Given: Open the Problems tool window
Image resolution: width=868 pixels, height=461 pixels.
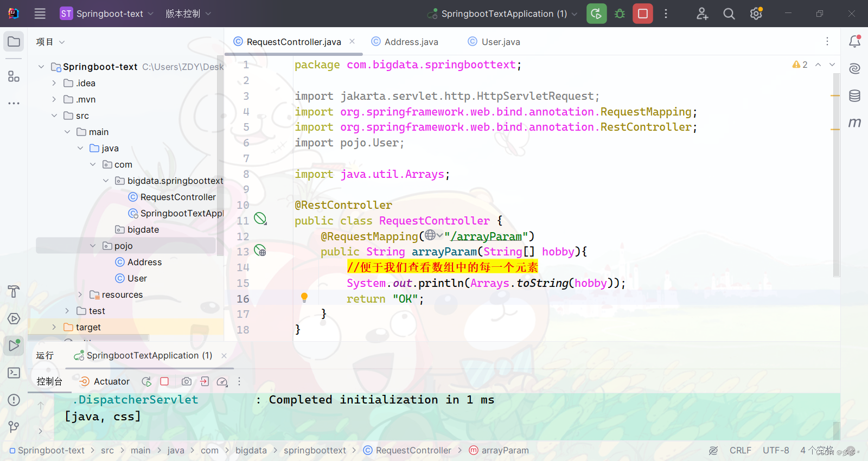Looking at the screenshot, I should pos(14,400).
